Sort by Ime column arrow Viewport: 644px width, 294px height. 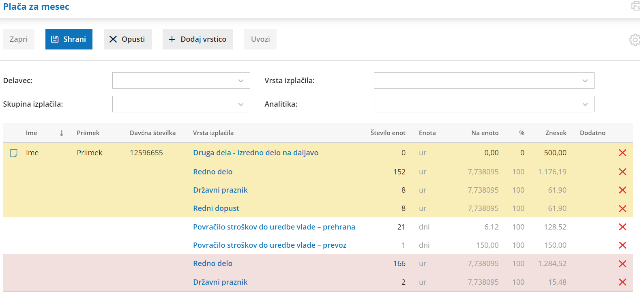(62, 133)
